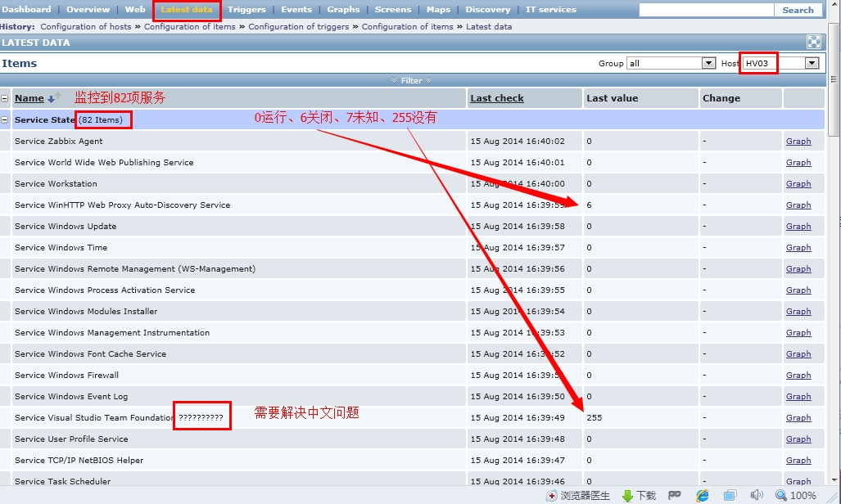
Task: Switch to the Triggers tab
Action: [246, 10]
